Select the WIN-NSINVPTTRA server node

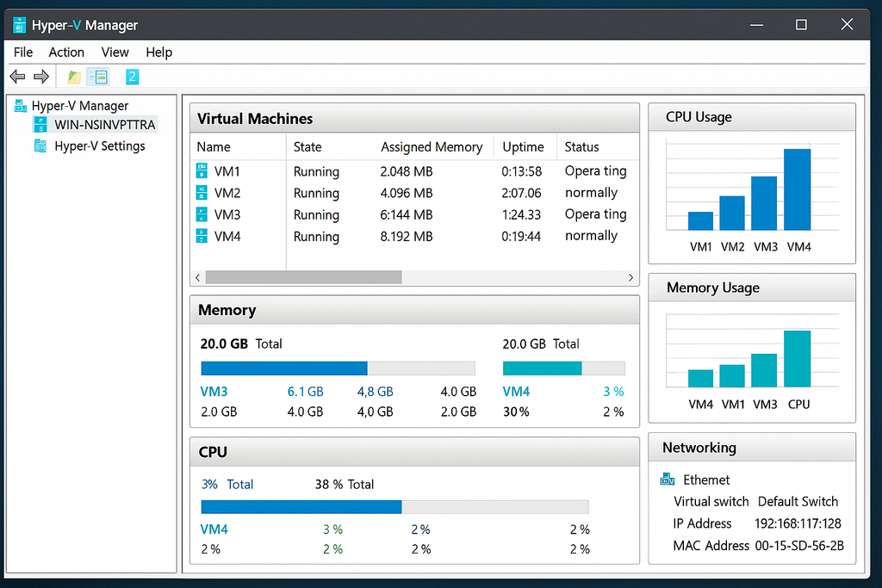pyautogui.click(x=104, y=125)
